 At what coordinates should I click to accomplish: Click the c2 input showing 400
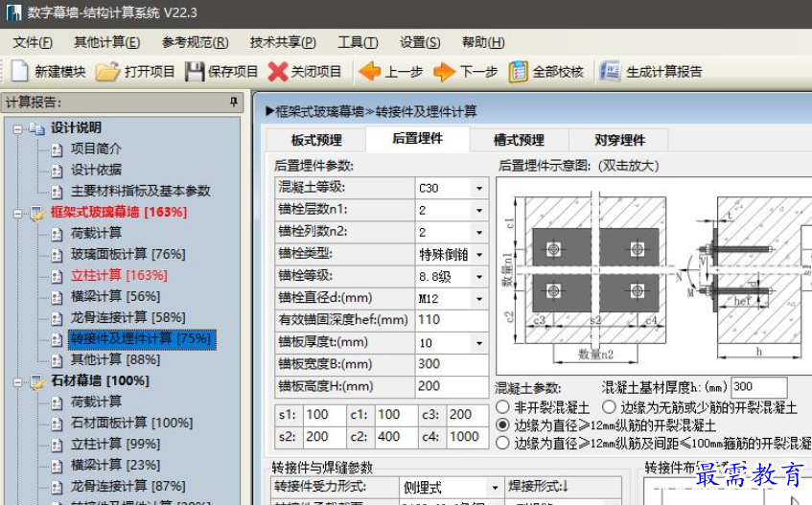pyautogui.click(x=396, y=437)
